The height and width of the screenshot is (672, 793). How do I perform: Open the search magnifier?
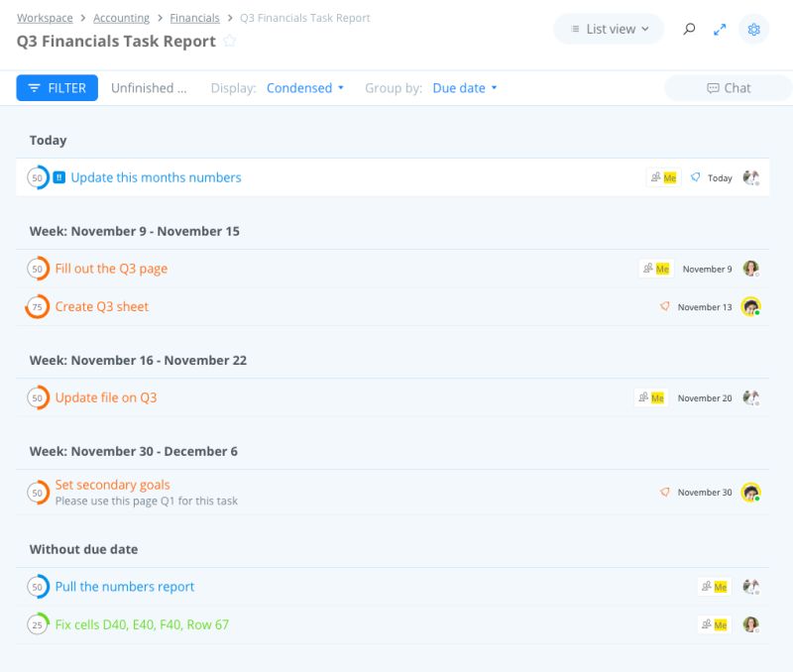[x=689, y=29]
